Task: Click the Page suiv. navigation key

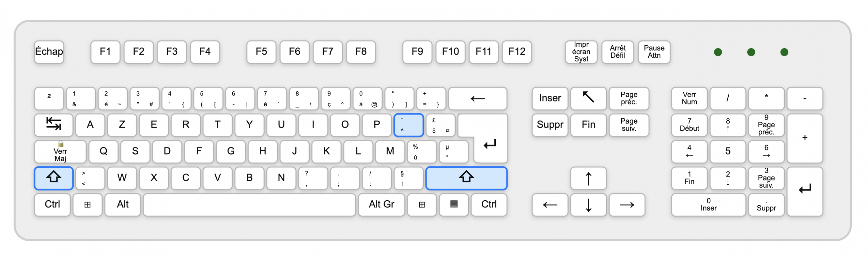Action: pos(629,125)
